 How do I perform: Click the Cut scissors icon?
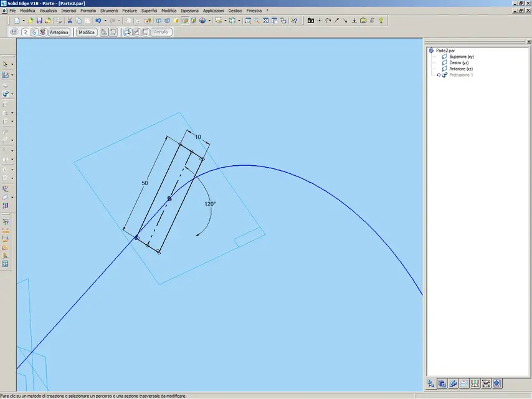click(70, 21)
